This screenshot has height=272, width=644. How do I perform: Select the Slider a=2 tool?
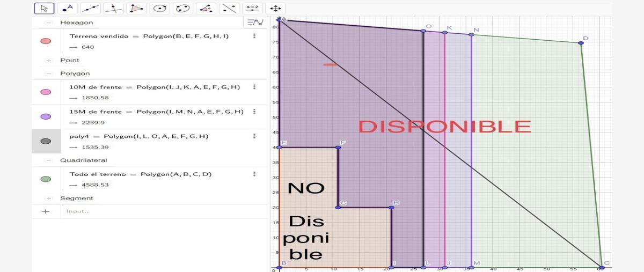tap(252, 8)
